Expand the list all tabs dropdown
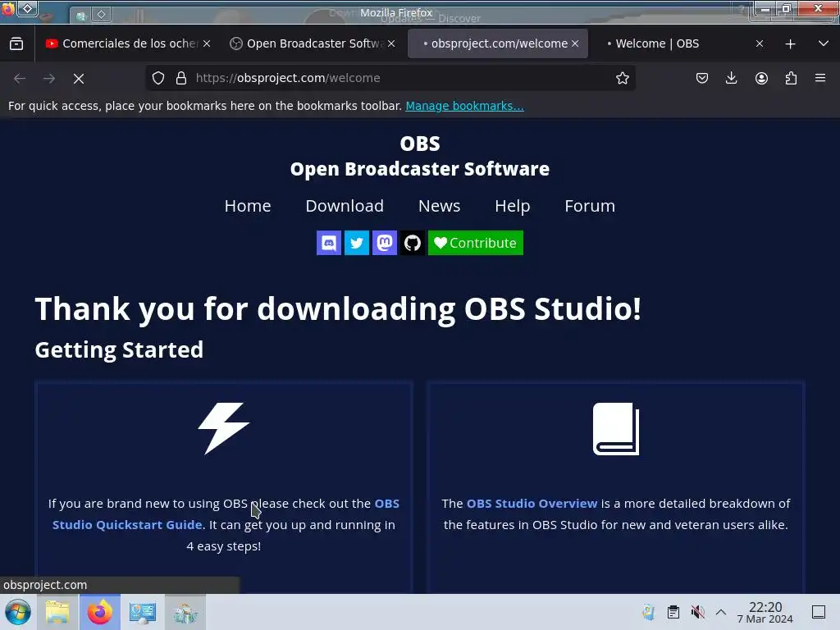This screenshot has height=630, width=840. tap(824, 43)
